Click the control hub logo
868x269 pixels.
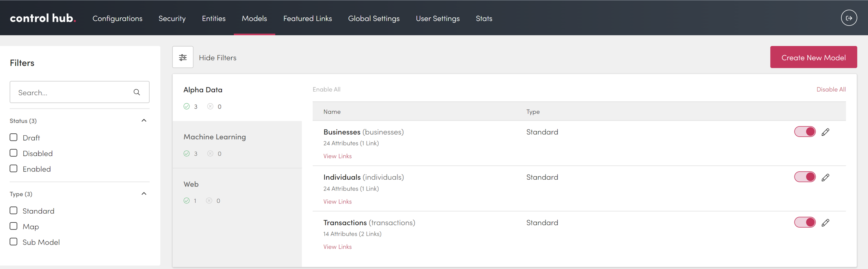click(x=43, y=18)
